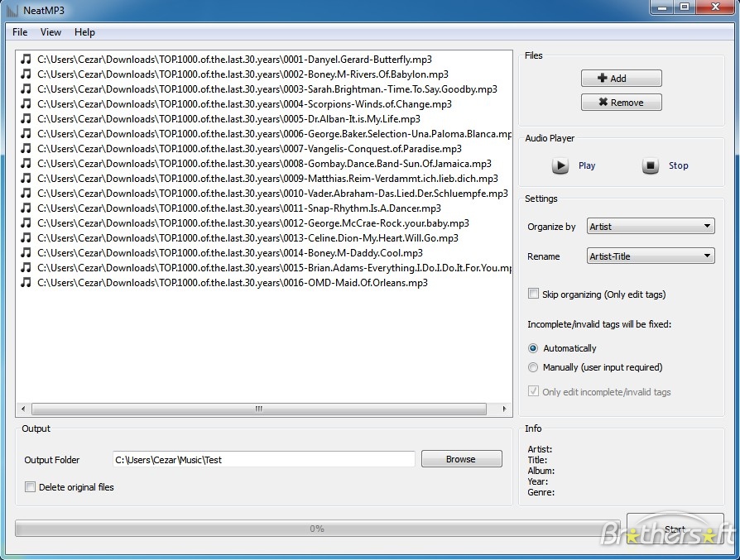The height and width of the screenshot is (560, 740).
Task: Click the Output Folder path field
Action: 264,460
